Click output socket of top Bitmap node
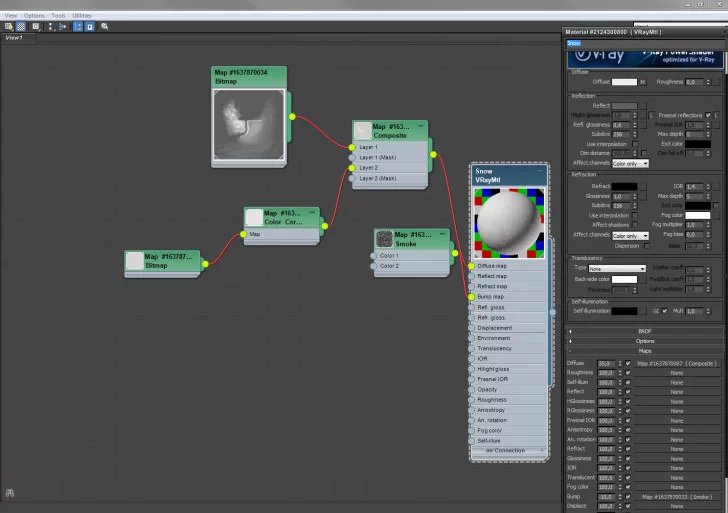Image resolution: width=728 pixels, height=513 pixels. tap(292, 117)
